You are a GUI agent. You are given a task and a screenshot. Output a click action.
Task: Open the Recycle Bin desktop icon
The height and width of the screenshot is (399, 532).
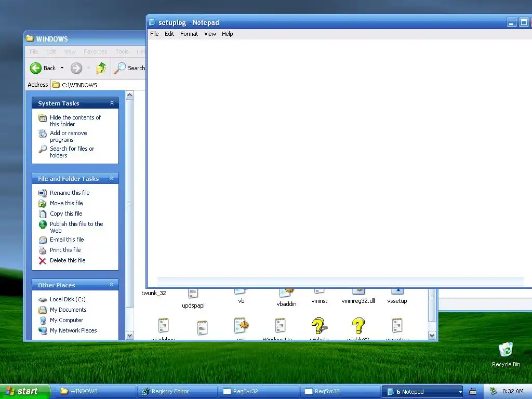point(506,354)
